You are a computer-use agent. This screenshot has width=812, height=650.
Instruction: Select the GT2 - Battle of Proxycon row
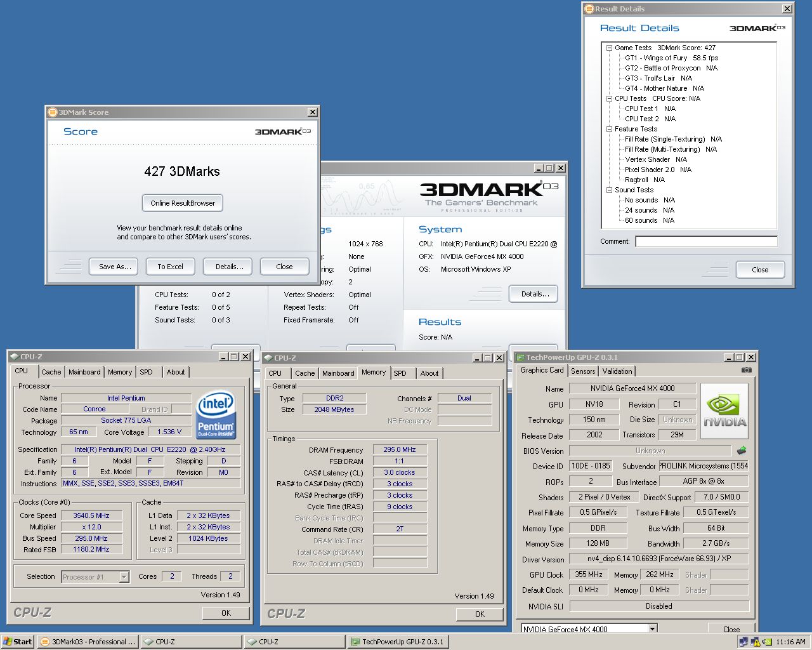click(x=671, y=68)
